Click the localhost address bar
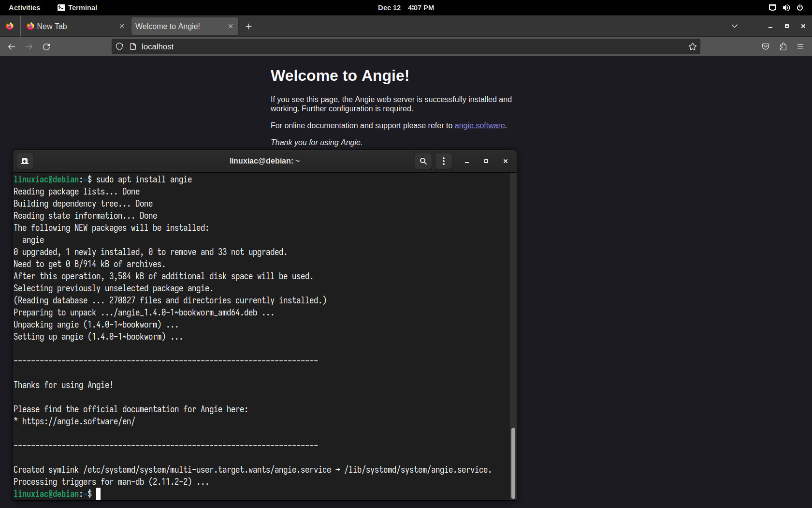812x508 pixels. click(406, 46)
